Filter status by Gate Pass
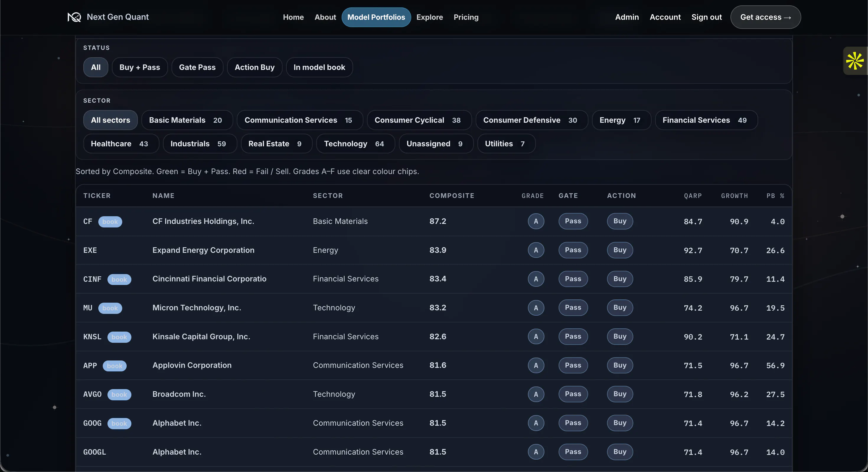868x472 pixels. pos(197,67)
